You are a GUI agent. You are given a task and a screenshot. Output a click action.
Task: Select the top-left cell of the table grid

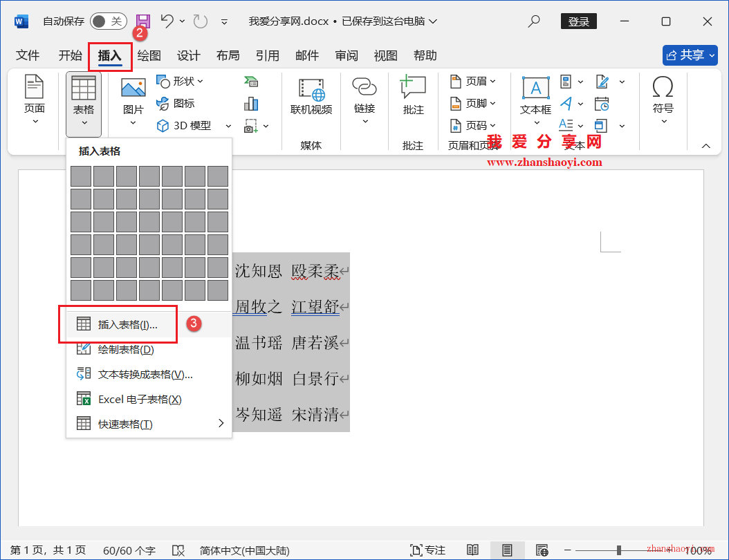point(81,176)
